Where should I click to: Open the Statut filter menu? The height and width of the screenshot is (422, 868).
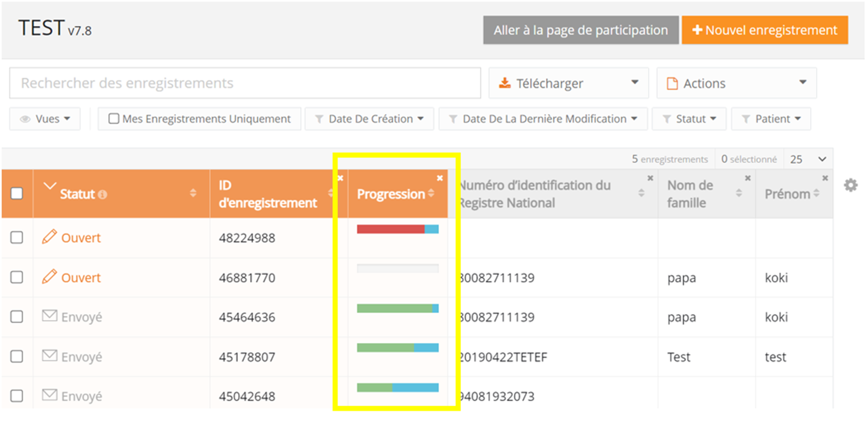pos(689,119)
